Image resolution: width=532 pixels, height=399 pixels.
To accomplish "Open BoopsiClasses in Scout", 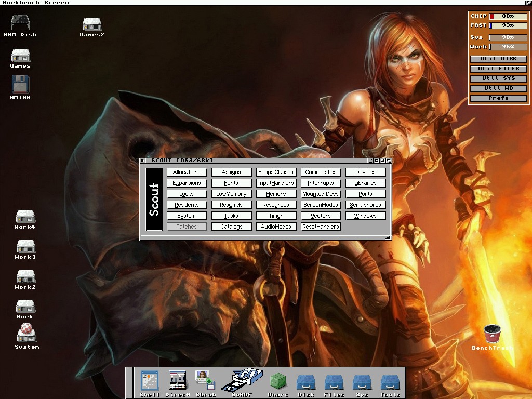I will coord(276,172).
